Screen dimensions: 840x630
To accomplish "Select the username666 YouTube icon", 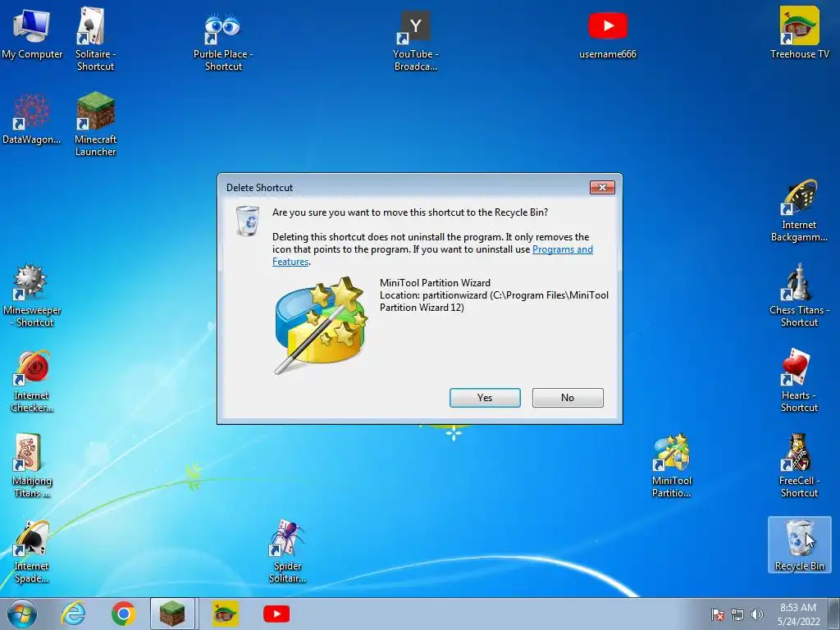I will point(608,35).
